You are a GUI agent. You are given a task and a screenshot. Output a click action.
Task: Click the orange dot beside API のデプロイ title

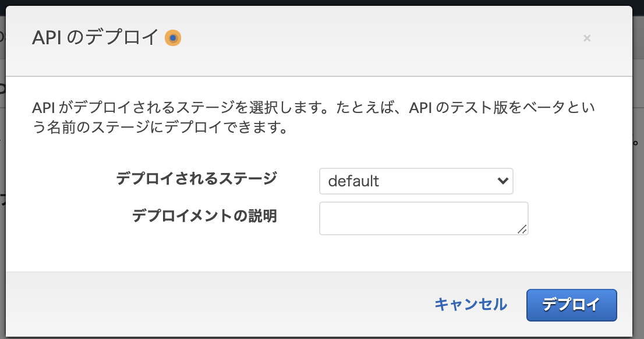[173, 38]
